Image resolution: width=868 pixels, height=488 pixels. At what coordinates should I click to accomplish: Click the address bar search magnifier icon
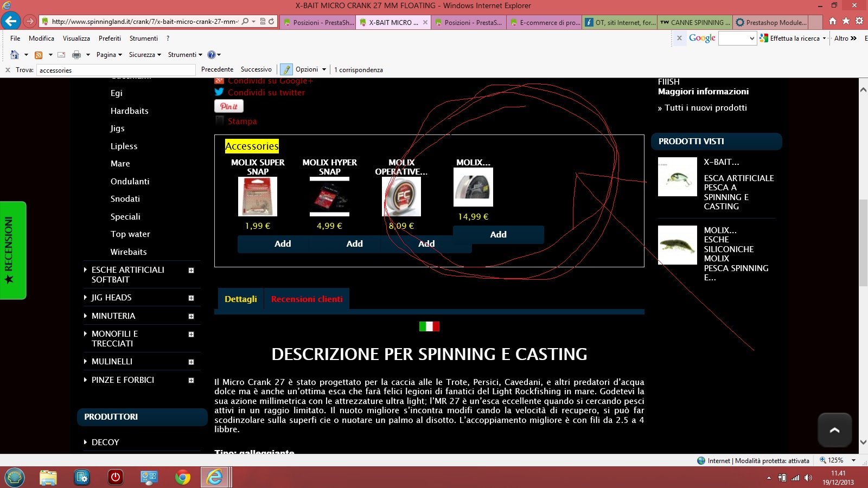[245, 22]
